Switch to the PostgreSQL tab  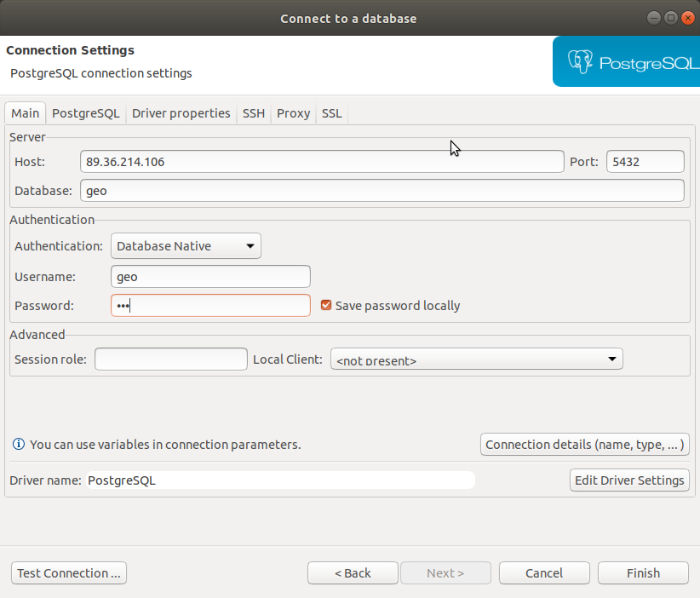click(x=86, y=113)
